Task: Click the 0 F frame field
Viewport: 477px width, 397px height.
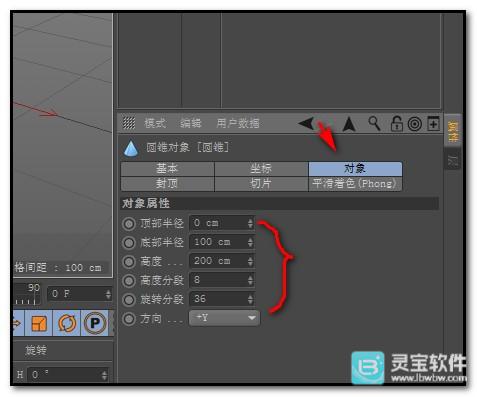Action: tap(80, 294)
